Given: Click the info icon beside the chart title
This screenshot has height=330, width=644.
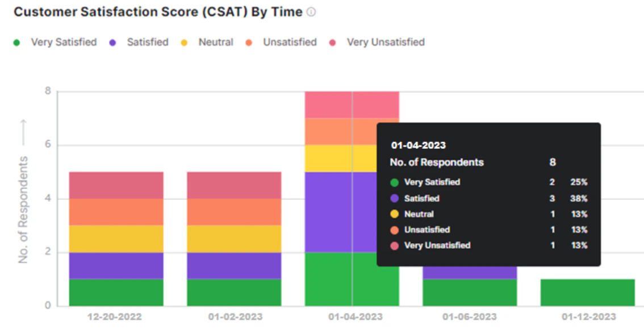Looking at the screenshot, I should point(310,12).
